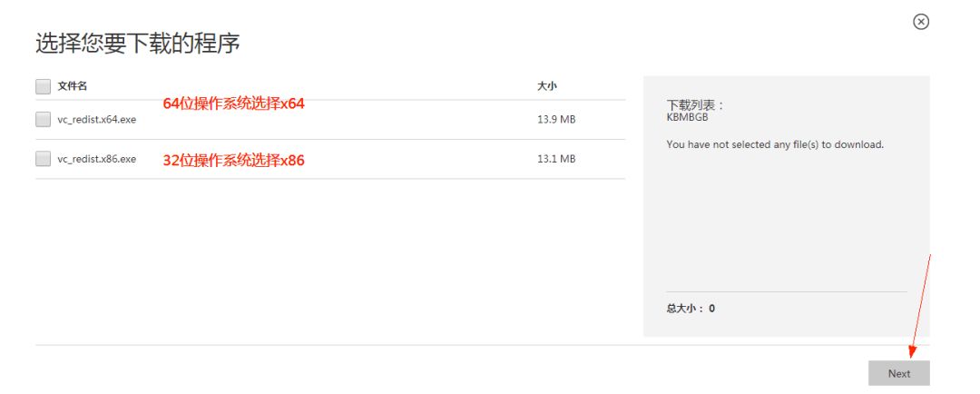Image resolution: width=980 pixels, height=394 pixels.
Task: Click the 13.1 MB size value
Action: click(555, 159)
